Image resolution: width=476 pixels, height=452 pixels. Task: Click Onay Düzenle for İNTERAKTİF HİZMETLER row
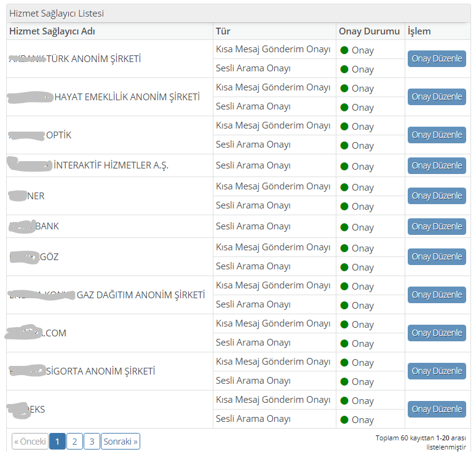pyautogui.click(x=437, y=165)
